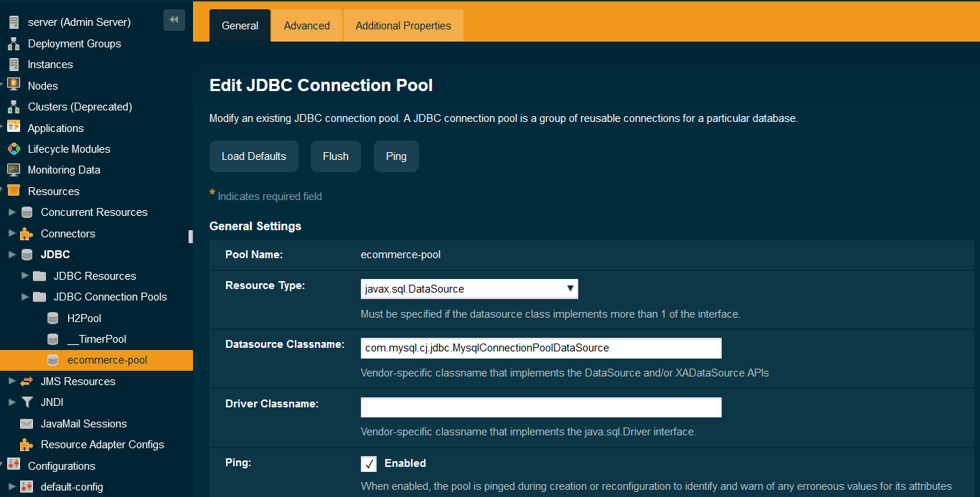Click the Lifecycle Modules icon
The image size is (980, 497).
(x=12, y=148)
